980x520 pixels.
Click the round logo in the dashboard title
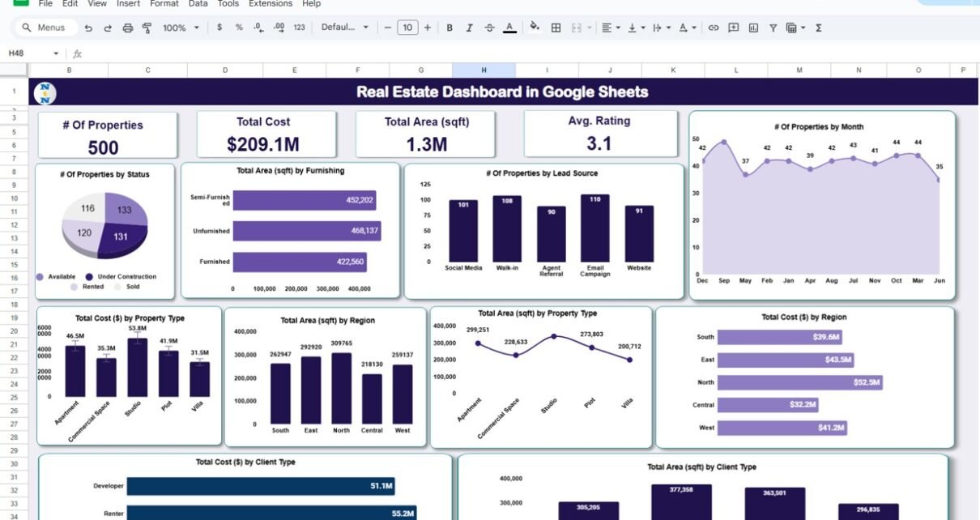point(45,93)
